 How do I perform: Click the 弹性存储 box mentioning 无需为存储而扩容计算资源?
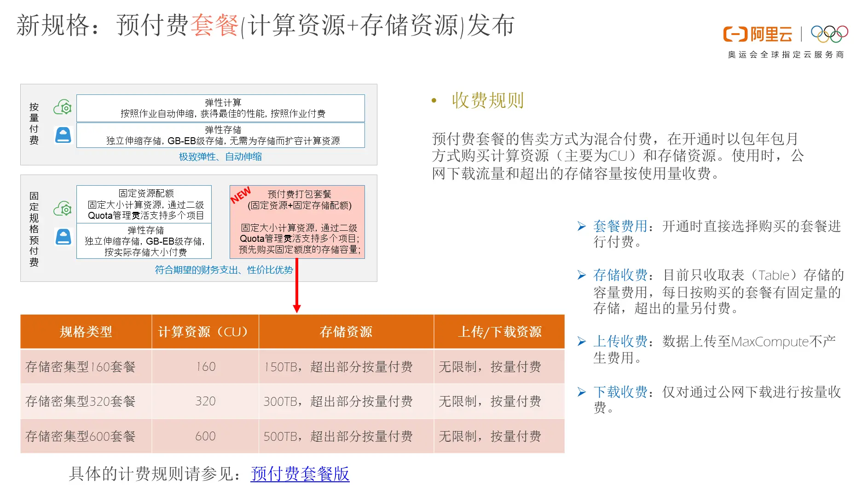coord(220,135)
